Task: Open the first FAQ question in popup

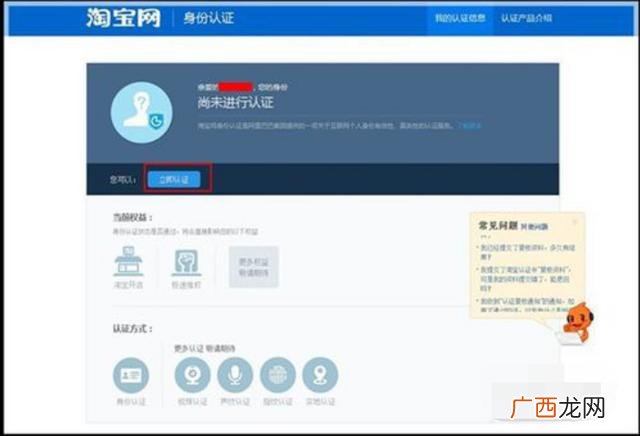Action: [x=527, y=252]
